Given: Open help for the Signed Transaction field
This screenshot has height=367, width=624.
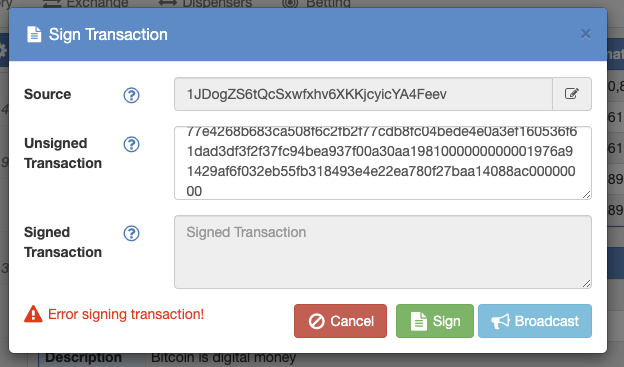Looking at the screenshot, I should coord(131,233).
